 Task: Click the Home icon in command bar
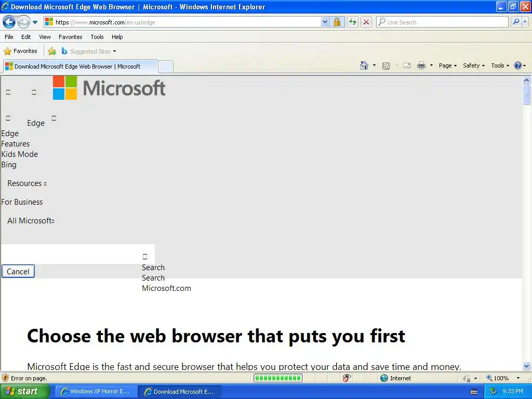(364, 65)
